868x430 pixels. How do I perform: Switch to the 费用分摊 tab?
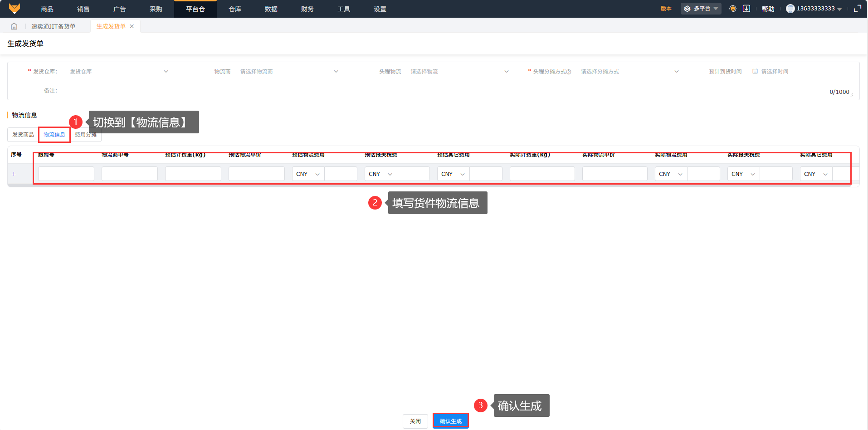86,135
